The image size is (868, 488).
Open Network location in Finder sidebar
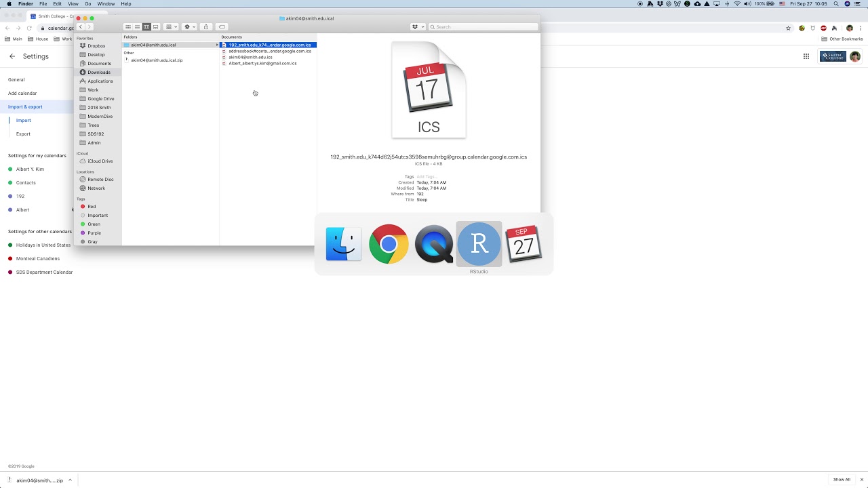[96, 188]
